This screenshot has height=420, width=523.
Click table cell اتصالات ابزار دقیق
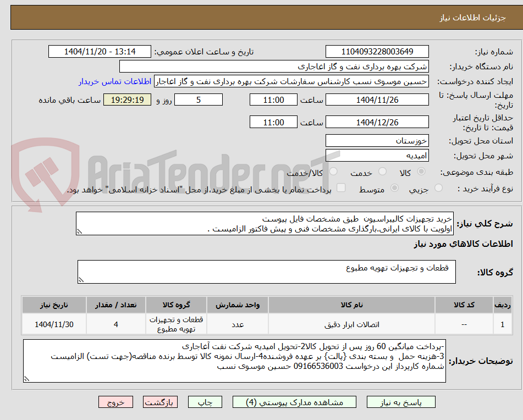(x=351, y=324)
